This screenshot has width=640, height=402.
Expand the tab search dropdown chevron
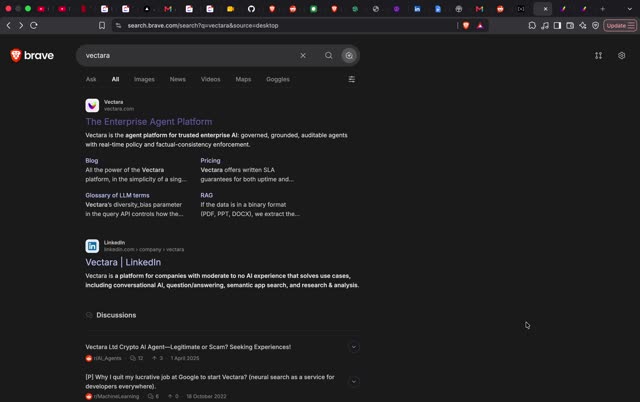coord(629,9)
